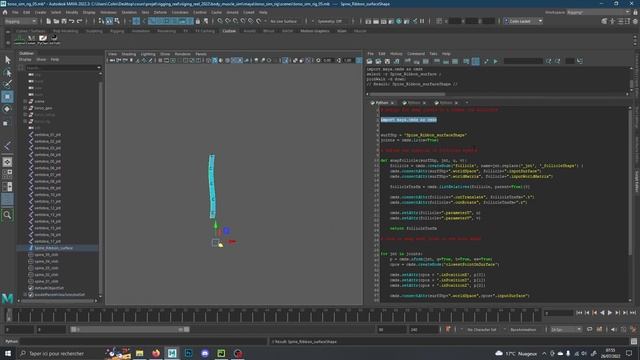The height and width of the screenshot is (360, 640).
Task: Click the playback range slider bar
Action: (x=130, y=329)
